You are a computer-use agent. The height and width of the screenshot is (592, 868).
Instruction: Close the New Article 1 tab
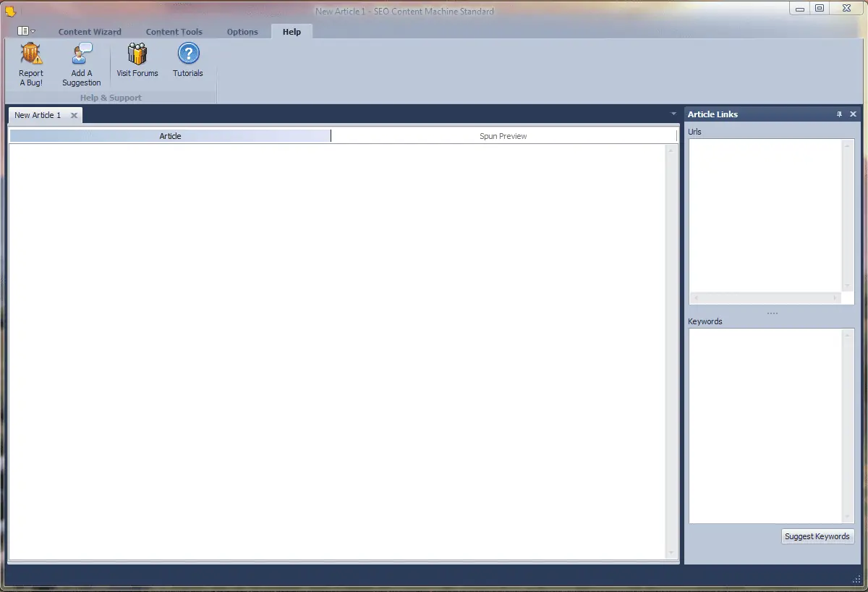pos(74,116)
